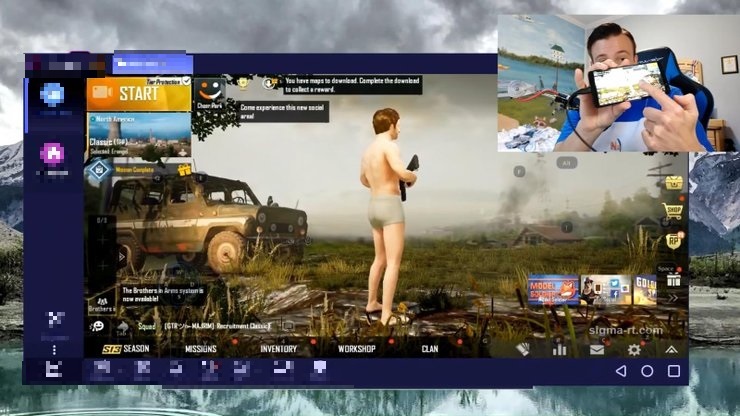Open the game settings gear
Image resolution: width=740 pixels, height=416 pixels.
[634, 349]
